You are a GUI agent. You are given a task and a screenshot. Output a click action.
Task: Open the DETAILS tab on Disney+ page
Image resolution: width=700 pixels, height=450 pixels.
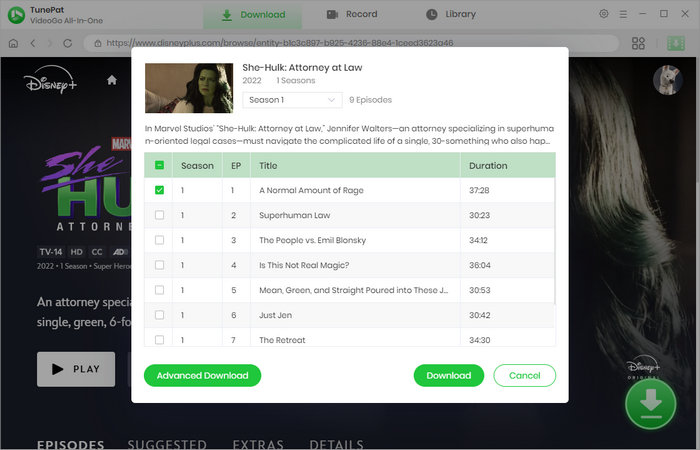[336, 445]
